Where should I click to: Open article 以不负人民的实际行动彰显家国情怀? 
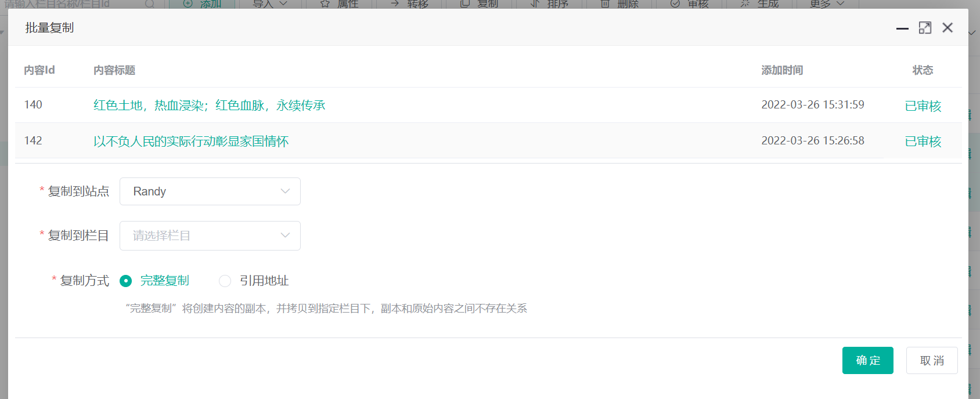tap(191, 142)
